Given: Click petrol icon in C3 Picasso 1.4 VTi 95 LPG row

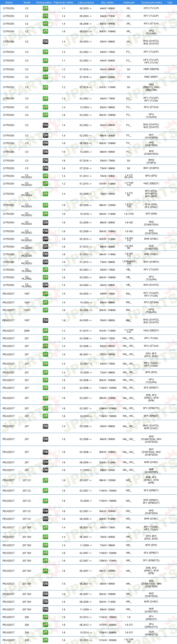Looking at the screenshot, I should coord(45,176).
